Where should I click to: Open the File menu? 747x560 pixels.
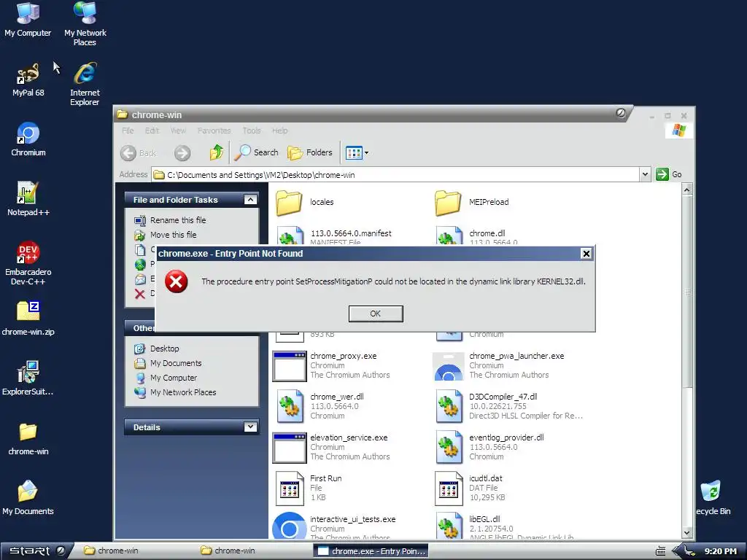[128, 131]
